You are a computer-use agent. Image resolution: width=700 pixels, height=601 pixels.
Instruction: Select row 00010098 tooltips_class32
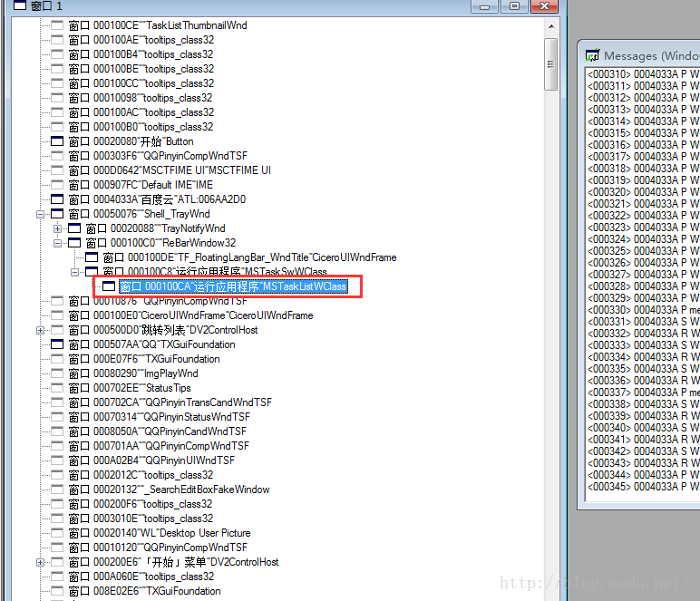click(x=141, y=98)
